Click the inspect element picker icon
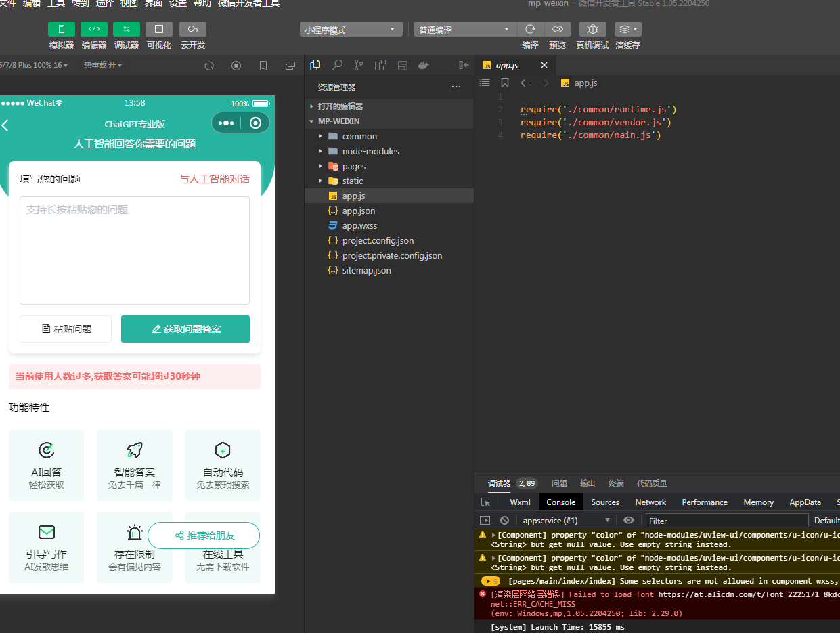 coord(485,502)
